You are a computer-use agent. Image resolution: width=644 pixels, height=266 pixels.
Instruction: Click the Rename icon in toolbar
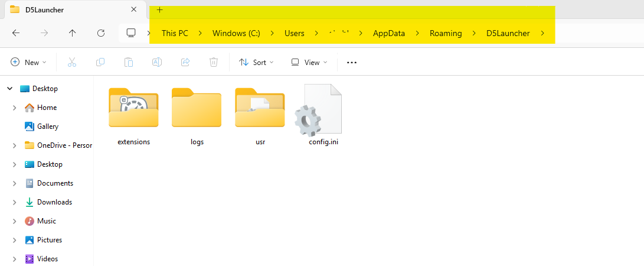pyautogui.click(x=156, y=62)
